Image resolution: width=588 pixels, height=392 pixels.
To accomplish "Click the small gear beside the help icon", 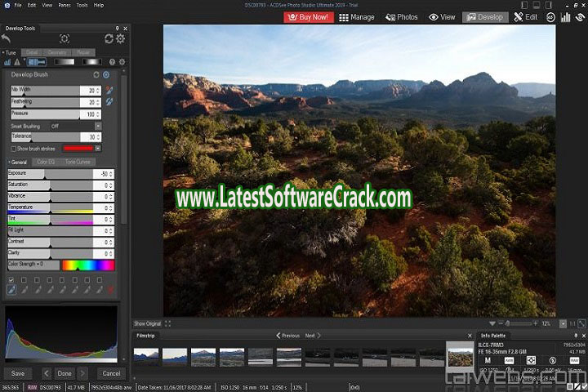I will (122, 62).
